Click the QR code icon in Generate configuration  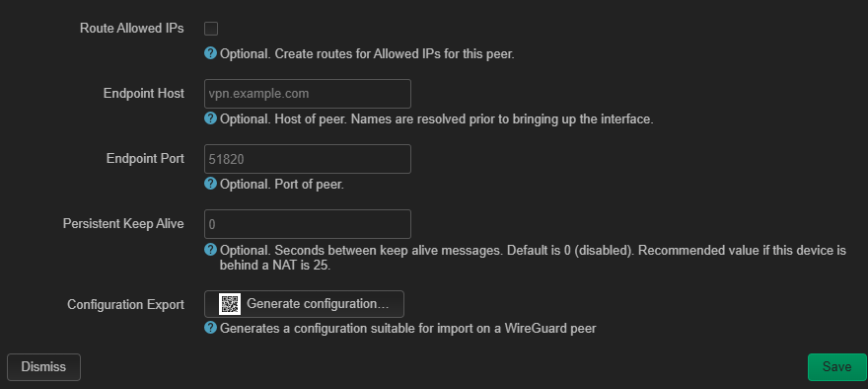pyautogui.click(x=230, y=304)
